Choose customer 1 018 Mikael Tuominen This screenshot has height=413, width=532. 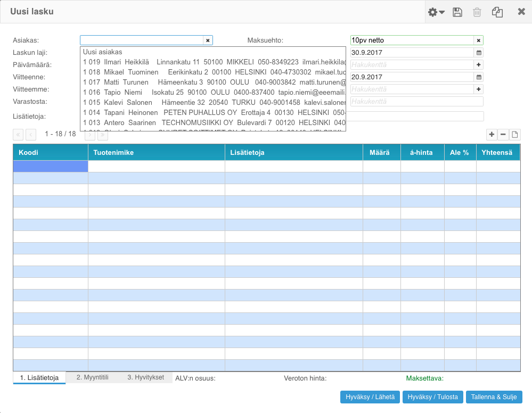(212, 72)
